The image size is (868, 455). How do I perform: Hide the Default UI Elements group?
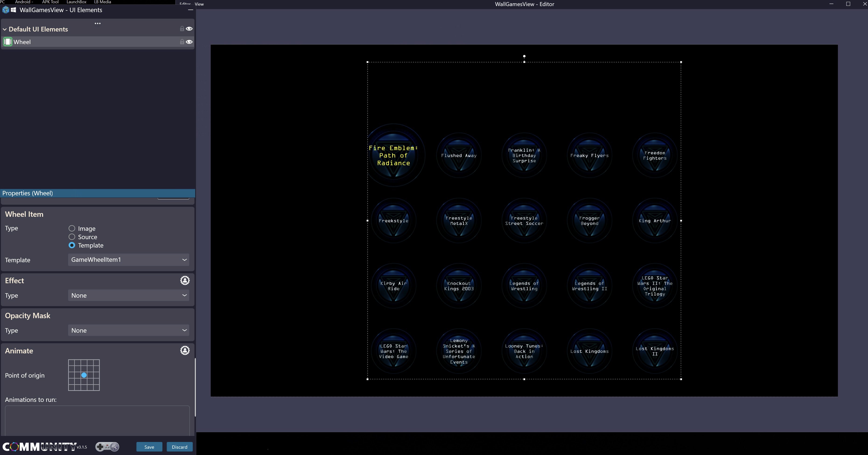(x=189, y=29)
